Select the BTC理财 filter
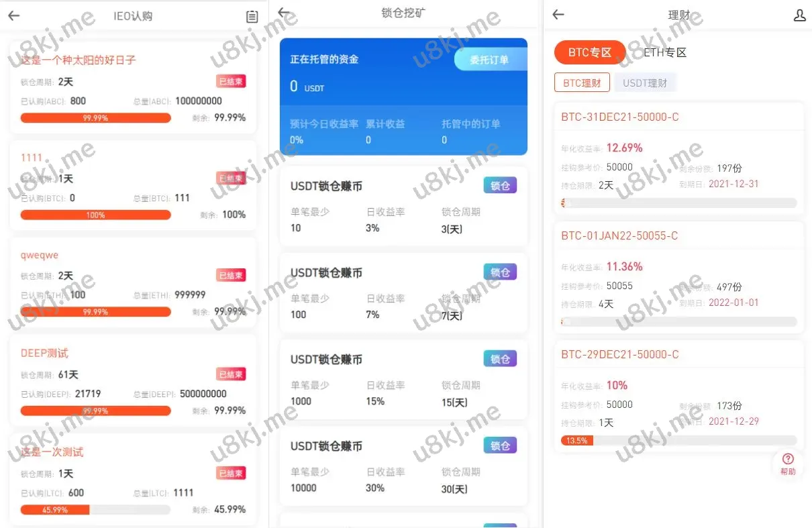Screen dimensions: 812x528 [582, 83]
